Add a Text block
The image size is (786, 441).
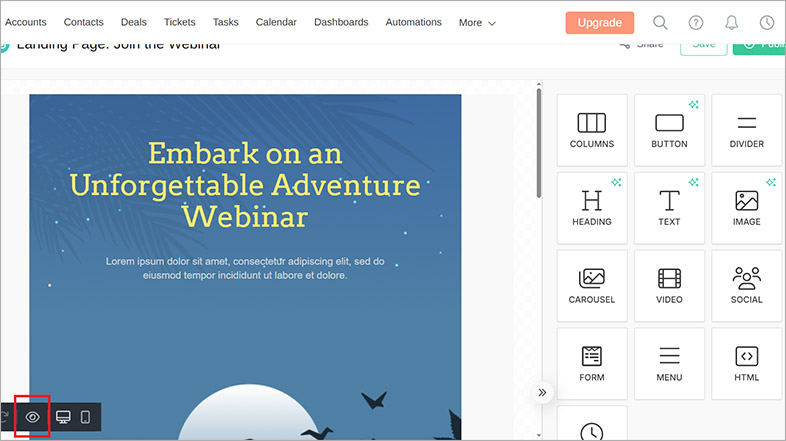click(669, 208)
